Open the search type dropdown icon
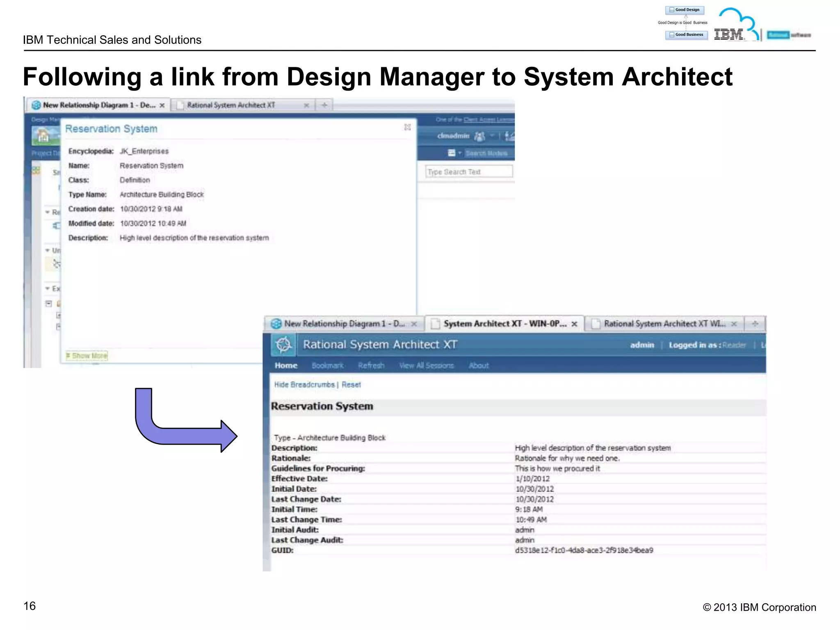Viewport: 840px width, 630px height. (x=454, y=153)
